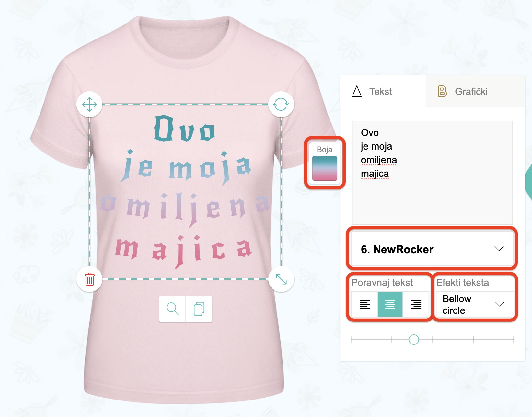Viewport: 532px width, 417px height.
Task: Select center text alignment
Action: click(390, 304)
